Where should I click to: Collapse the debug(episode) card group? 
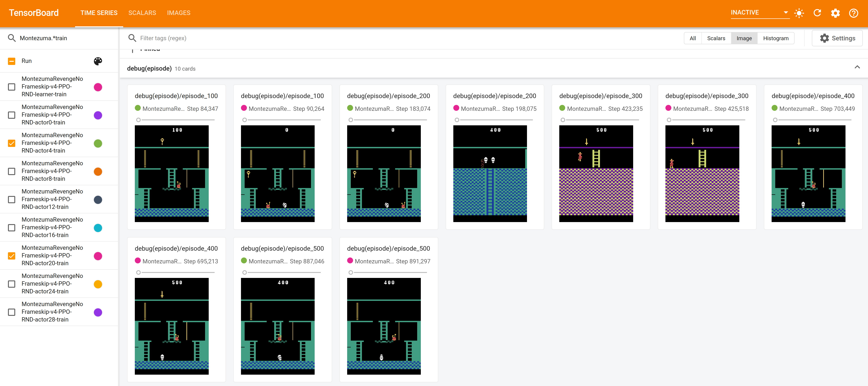[857, 67]
